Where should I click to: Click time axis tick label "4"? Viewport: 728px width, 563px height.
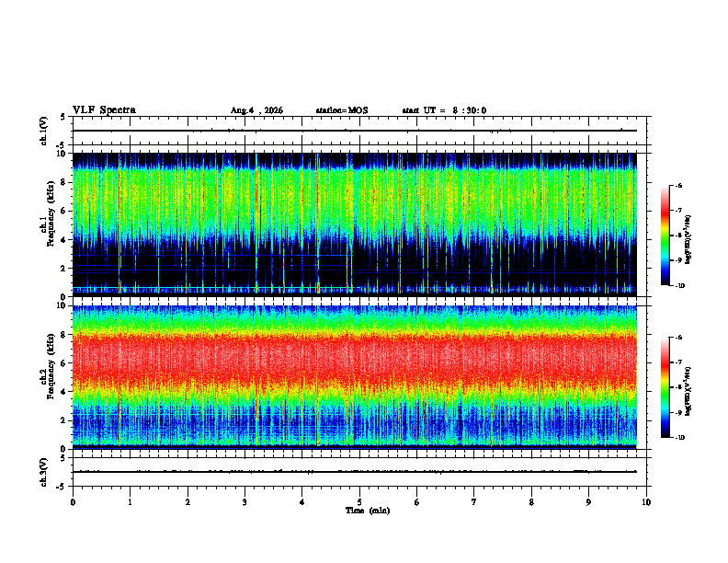coord(301,502)
